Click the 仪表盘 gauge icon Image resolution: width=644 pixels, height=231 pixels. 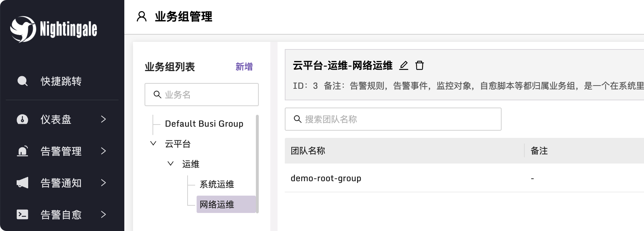pos(22,119)
